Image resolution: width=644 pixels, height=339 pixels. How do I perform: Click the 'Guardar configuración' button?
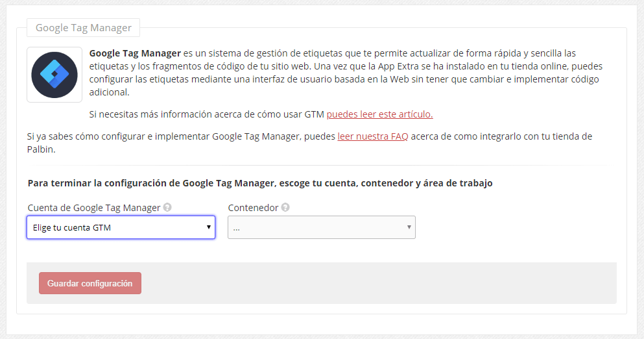(90, 283)
